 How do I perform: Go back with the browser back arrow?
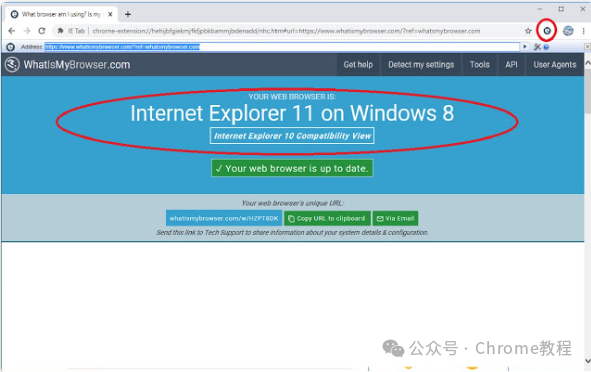pyautogui.click(x=12, y=31)
